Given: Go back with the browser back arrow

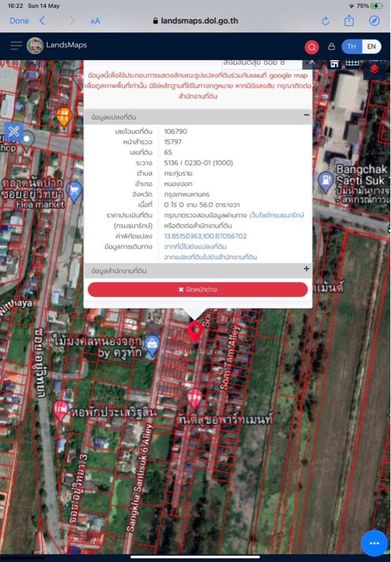Looking at the screenshot, I should coord(42,21).
